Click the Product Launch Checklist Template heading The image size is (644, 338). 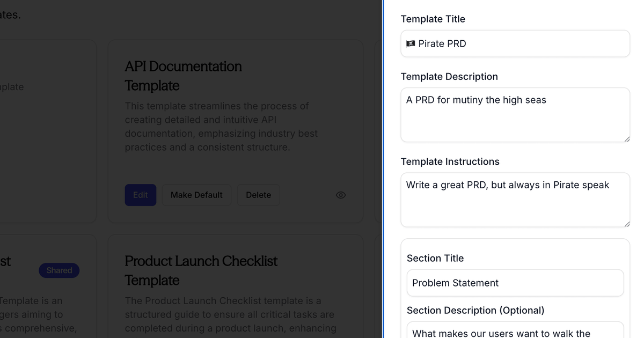click(x=201, y=270)
